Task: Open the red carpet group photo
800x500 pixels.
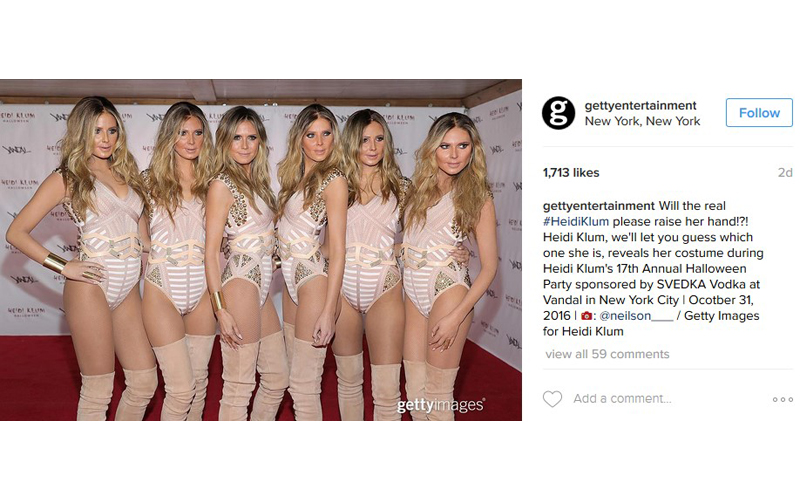Action: coord(261,250)
